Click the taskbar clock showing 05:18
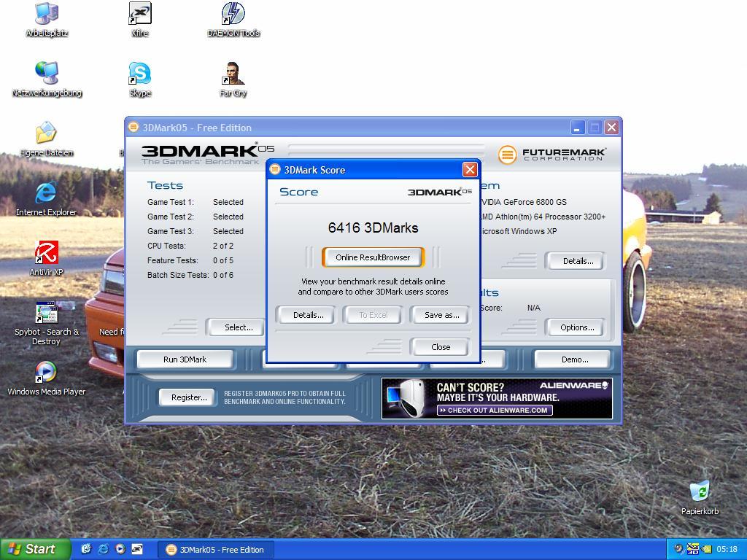 727,550
